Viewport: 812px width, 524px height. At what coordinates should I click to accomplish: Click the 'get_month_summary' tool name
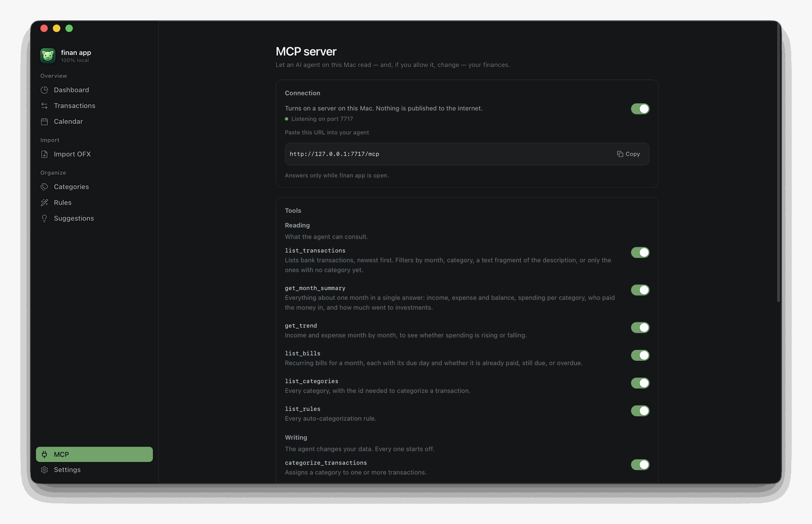[x=315, y=288]
